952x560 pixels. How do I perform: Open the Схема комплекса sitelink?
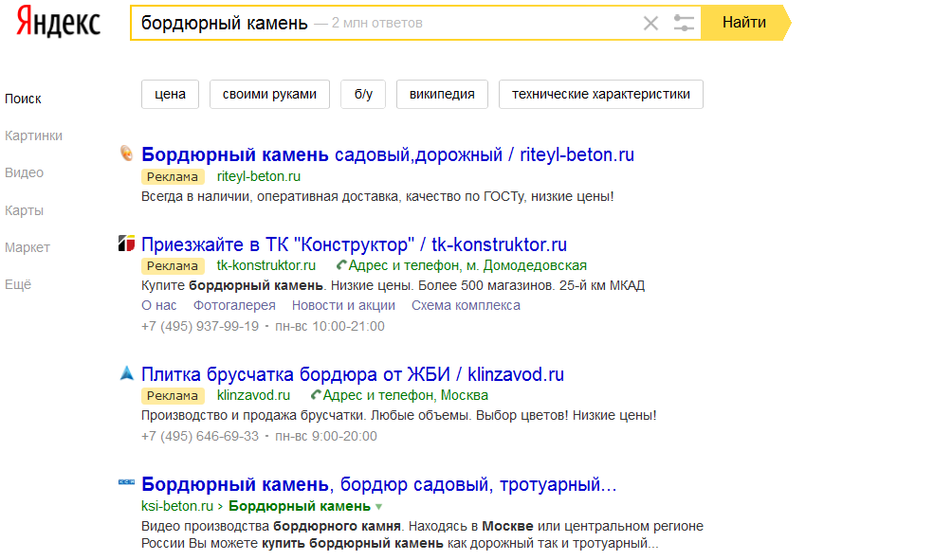(466, 305)
